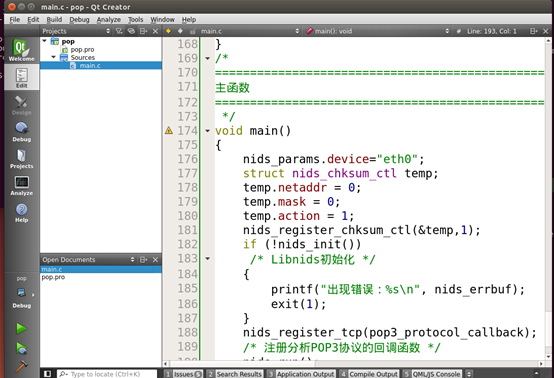Open the main(): void symbol dropdown
554x378 pixels.
pos(378,31)
